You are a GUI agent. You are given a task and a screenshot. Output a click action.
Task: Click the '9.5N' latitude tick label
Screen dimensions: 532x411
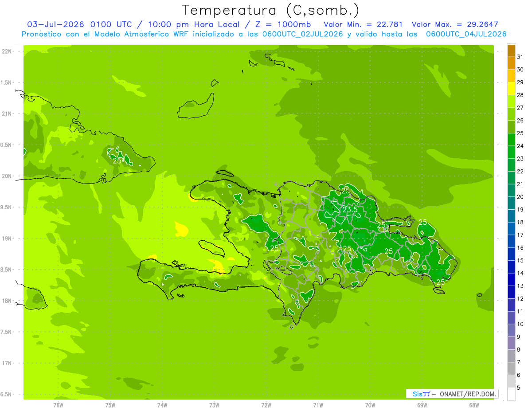(7, 207)
